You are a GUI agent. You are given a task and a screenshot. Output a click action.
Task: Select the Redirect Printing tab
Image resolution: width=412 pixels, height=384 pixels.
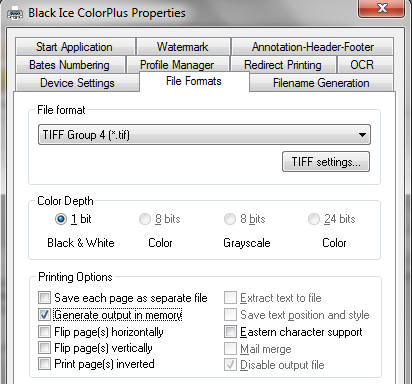(x=283, y=65)
